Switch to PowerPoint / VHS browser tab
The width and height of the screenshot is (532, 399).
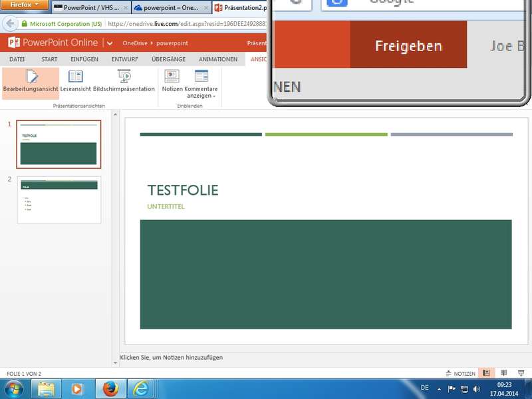tap(91, 7)
